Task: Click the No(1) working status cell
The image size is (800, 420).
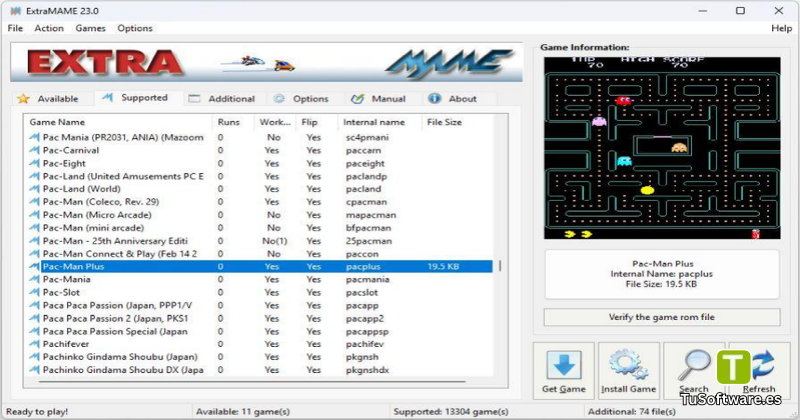Action: coord(274,241)
